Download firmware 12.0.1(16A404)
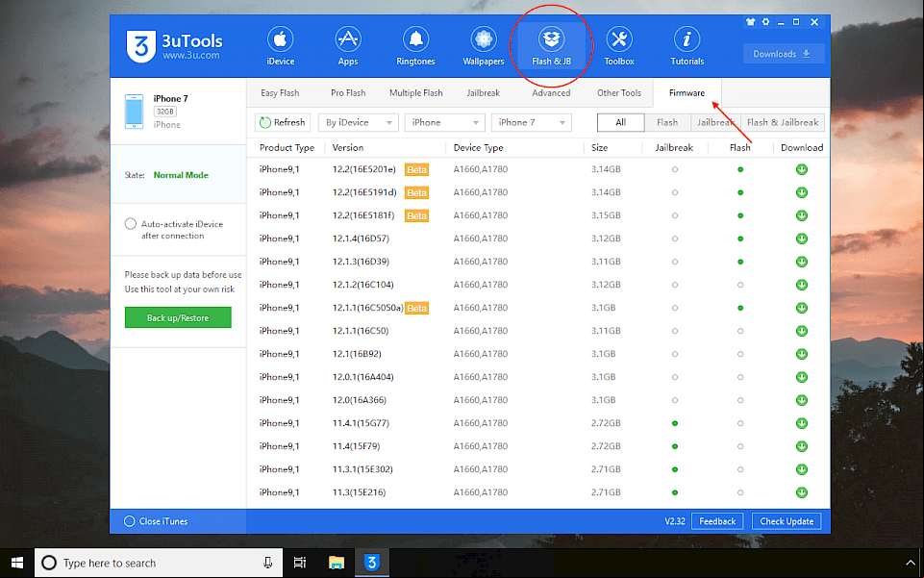Viewport: 924px width, 578px height. pos(802,377)
